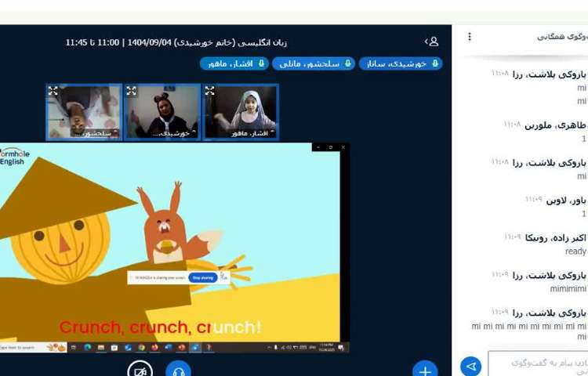The width and height of the screenshot is (588, 376).
Task: Click the گفت‌وگوی همگانی chat title
Action: 562,37
